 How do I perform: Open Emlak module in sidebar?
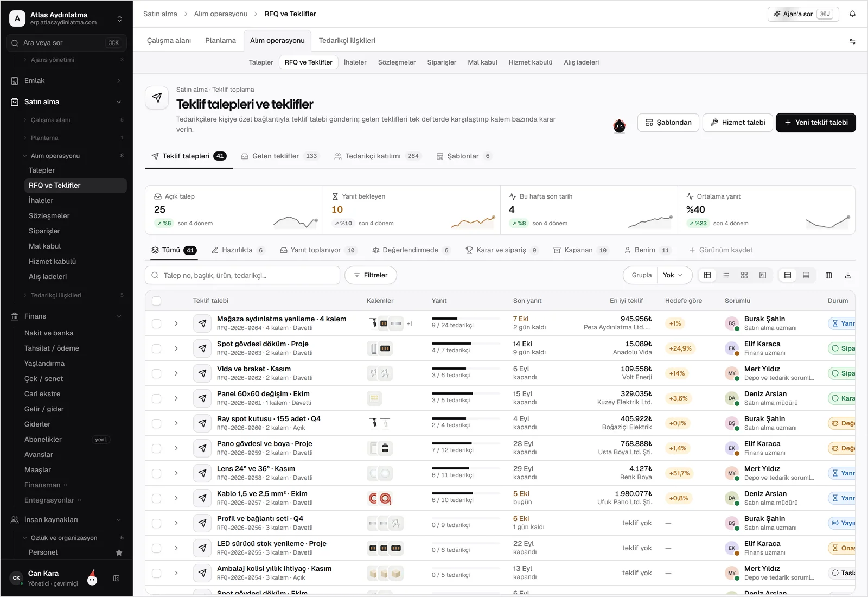pos(66,81)
